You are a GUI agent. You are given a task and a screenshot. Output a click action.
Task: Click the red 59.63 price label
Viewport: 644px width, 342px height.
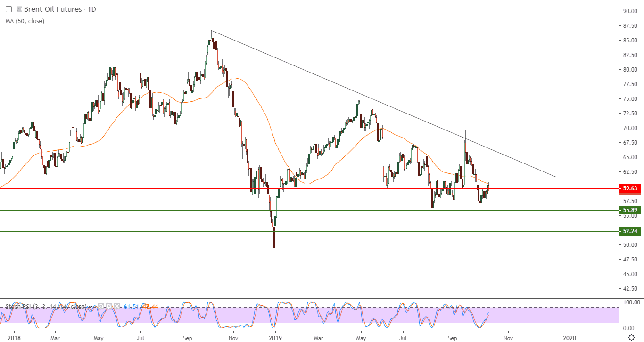[630, 188]
